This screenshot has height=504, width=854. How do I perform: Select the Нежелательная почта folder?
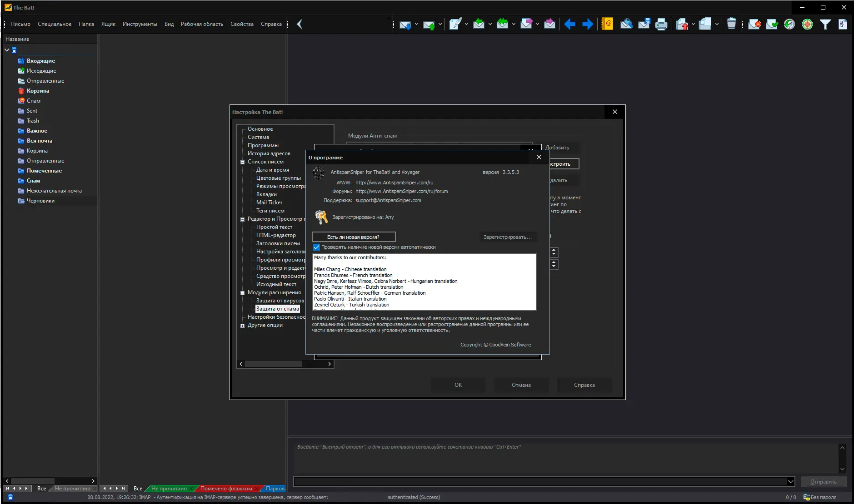pyautogui.click(x=54, y=191)
